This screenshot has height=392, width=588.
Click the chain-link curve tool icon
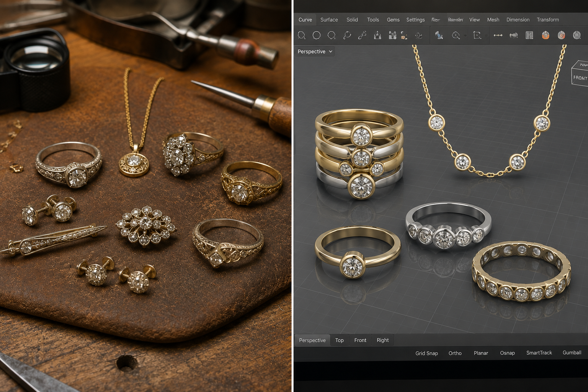click(362, 36)
